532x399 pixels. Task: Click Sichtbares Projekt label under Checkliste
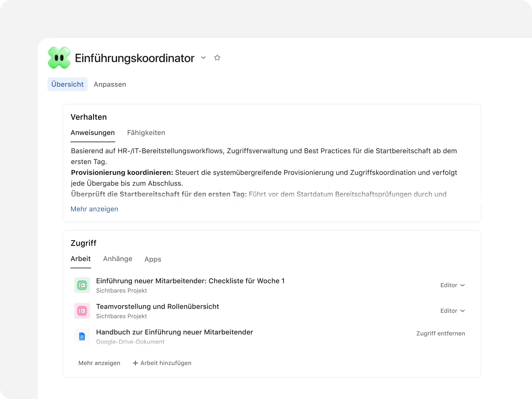[121, 291]
